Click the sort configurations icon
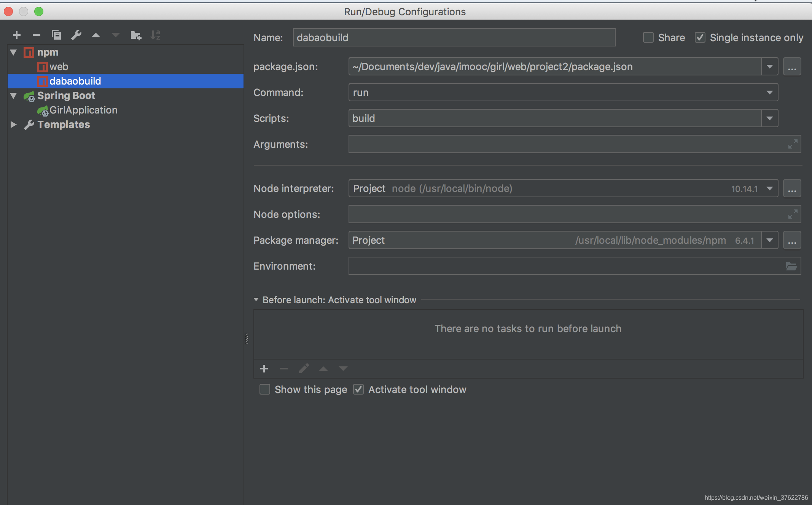Screen dimensions: 812x505 pos(156,35)
